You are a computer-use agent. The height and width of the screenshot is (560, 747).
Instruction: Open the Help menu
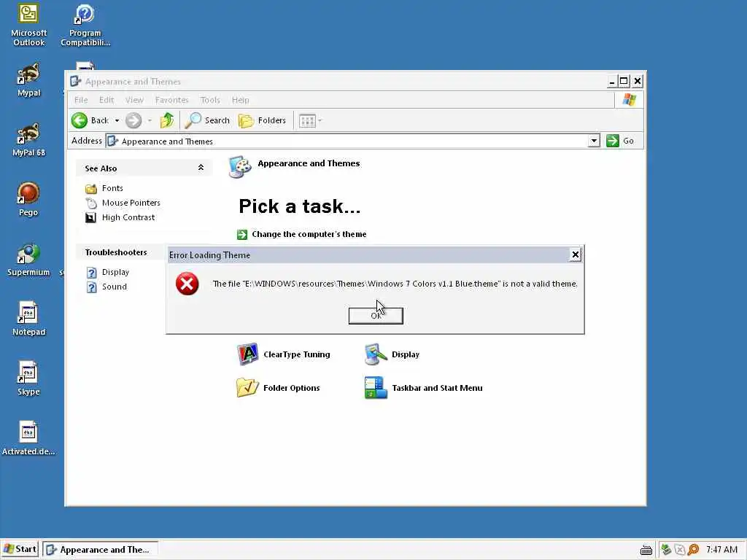[x=240, y=100]
